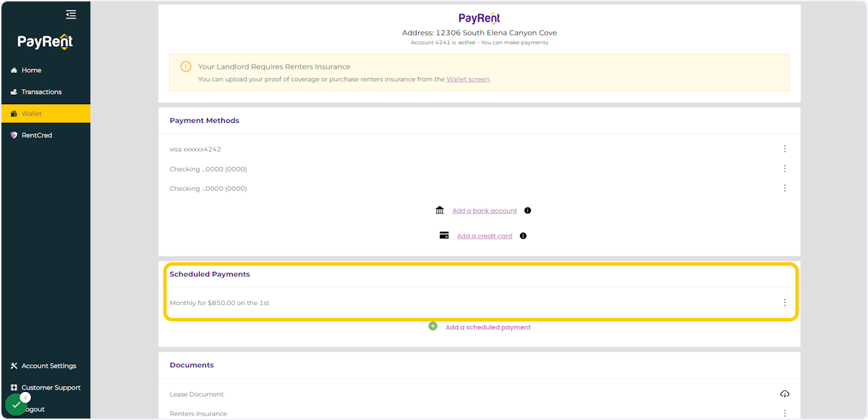Image resolution: width=868 pixels, height=420 pixels.
Task: Open the Renters Insurance options menu
Action: point(785,412)
